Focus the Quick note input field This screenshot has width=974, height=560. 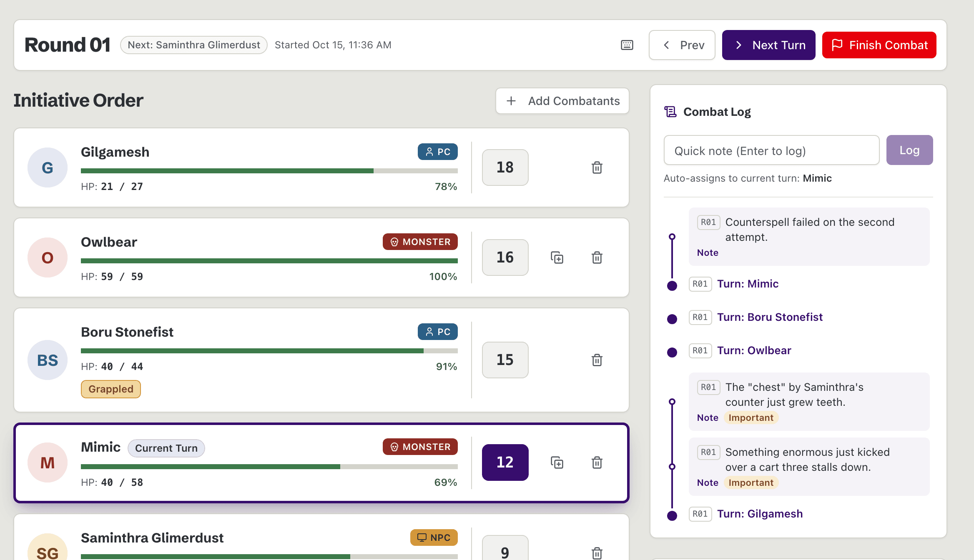coord(771,150)
